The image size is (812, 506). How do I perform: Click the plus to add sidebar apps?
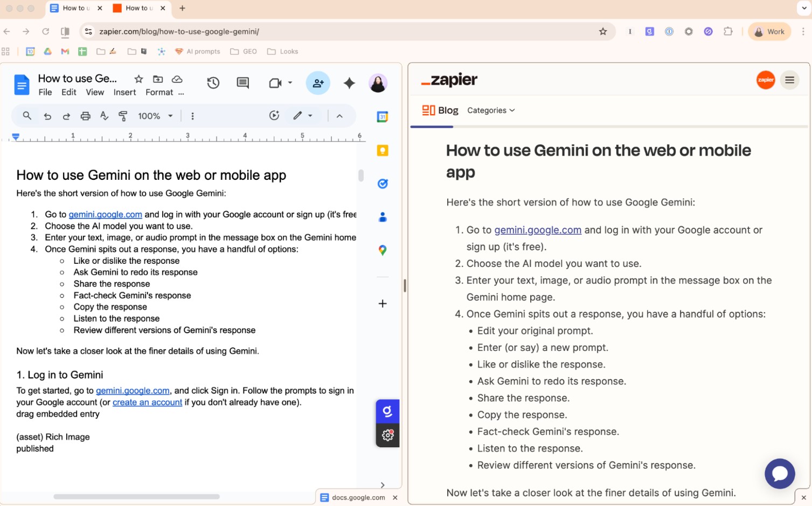point(382,303)
